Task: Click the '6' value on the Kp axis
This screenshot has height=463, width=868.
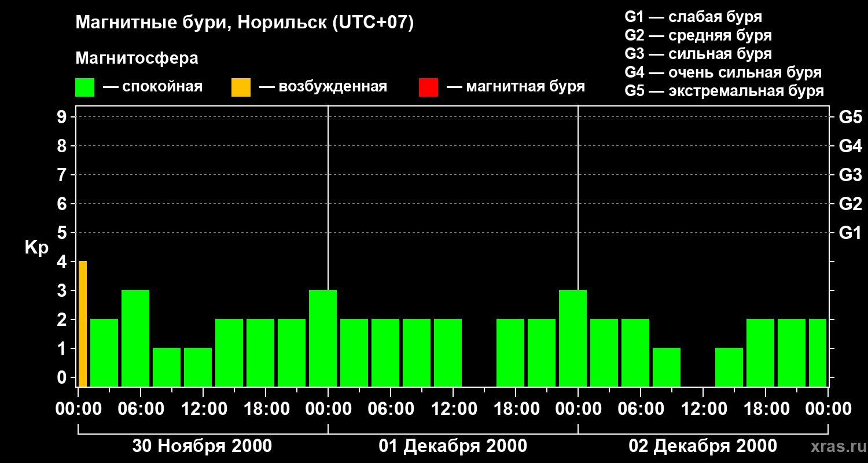Action: [x=63, y=204]
